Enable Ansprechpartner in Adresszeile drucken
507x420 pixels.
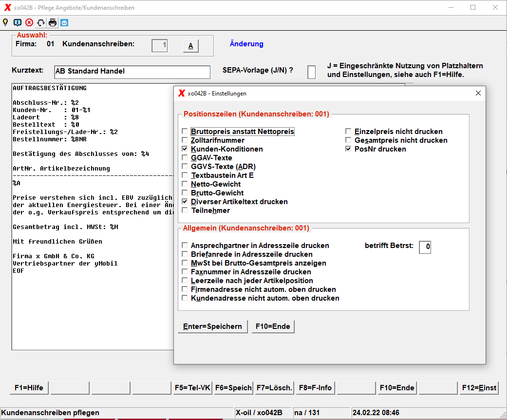click(x=185, y=245)
